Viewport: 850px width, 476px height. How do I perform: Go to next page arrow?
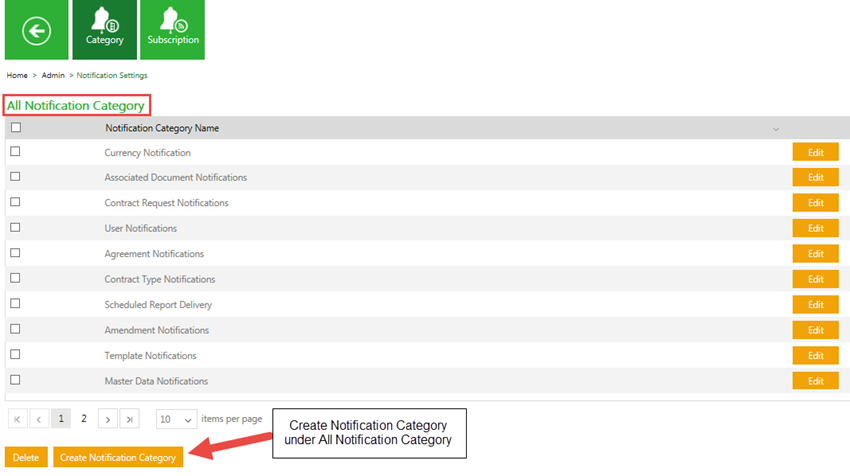tap(108, 419)
